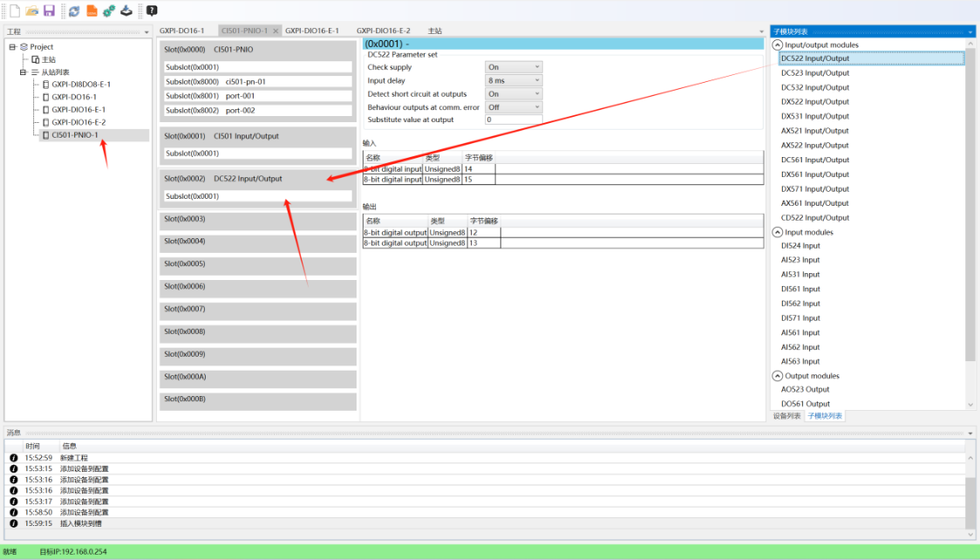
Task: Save the project with floppy icon
Action: point(49,10)
